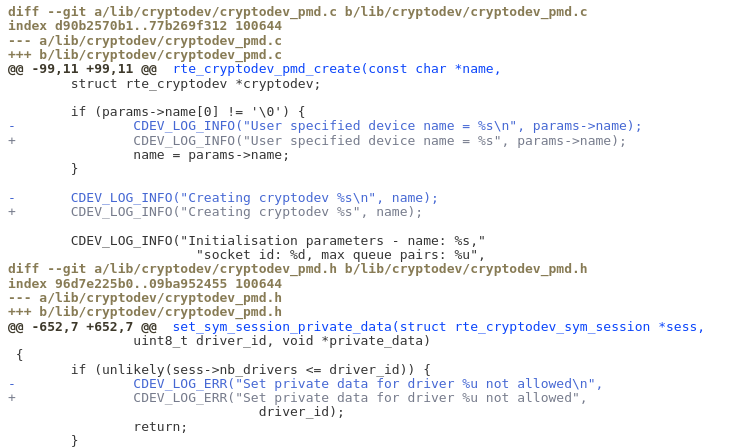This screenshot has width=743, height=448.
Task: Click the diff --git header for cryptodev_pmd.c
Action: (297, 11)
